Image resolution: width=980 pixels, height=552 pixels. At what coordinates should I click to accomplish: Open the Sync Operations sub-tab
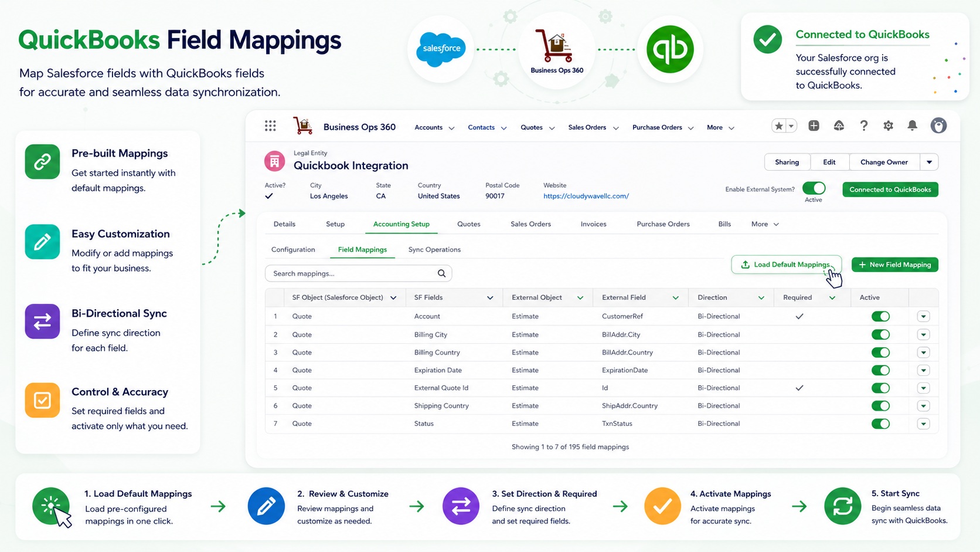(434, 249)
